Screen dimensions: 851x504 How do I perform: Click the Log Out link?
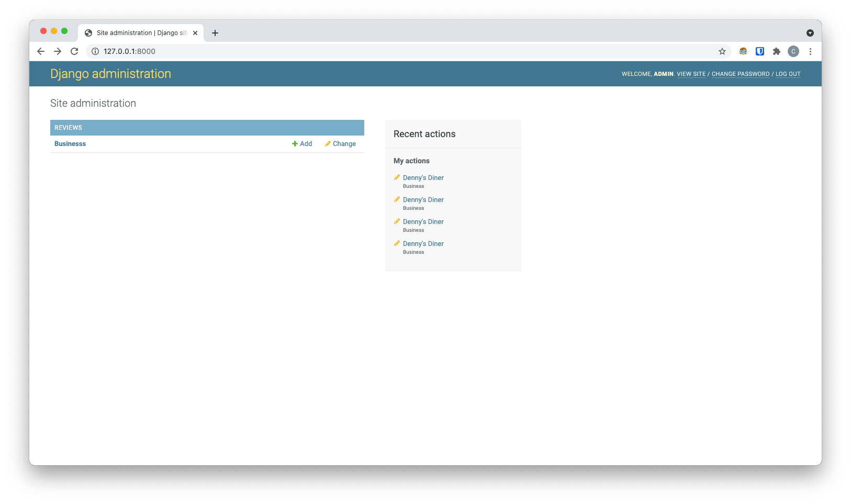coord(788,74)
